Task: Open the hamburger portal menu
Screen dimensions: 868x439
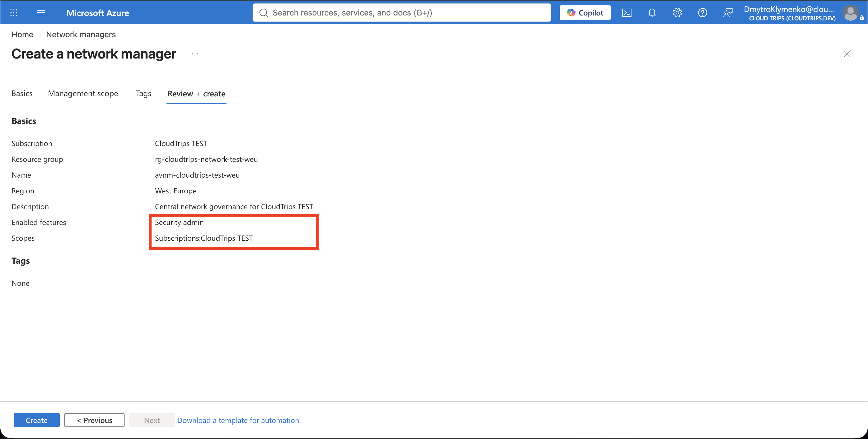Action: [x=41, y=13]
